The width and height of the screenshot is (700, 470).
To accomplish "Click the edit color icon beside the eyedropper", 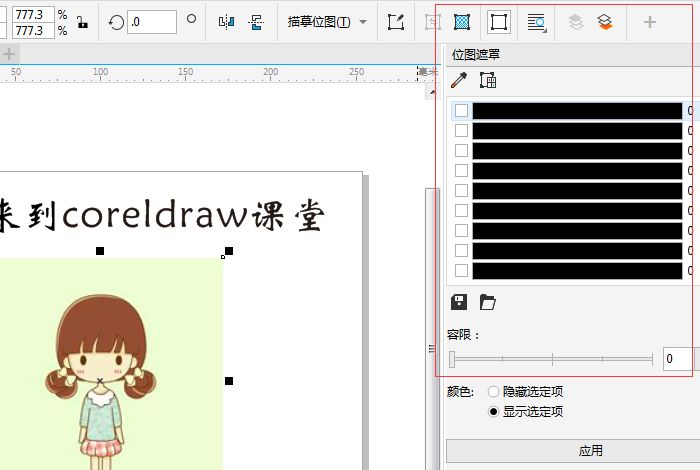I will (x=488, y=81).
